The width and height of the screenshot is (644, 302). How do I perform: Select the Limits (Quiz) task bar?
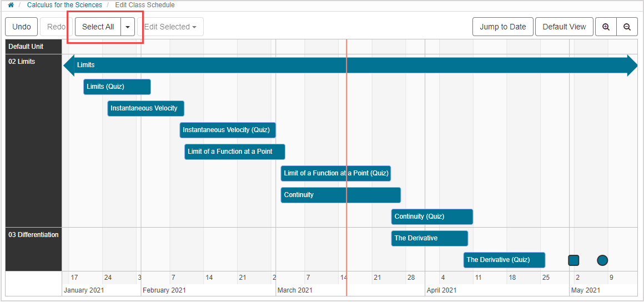tap(117, 87)
